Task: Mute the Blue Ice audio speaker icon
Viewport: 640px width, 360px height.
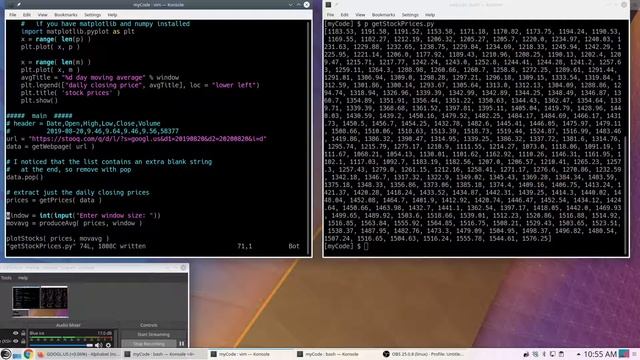Action: (98, 345)
